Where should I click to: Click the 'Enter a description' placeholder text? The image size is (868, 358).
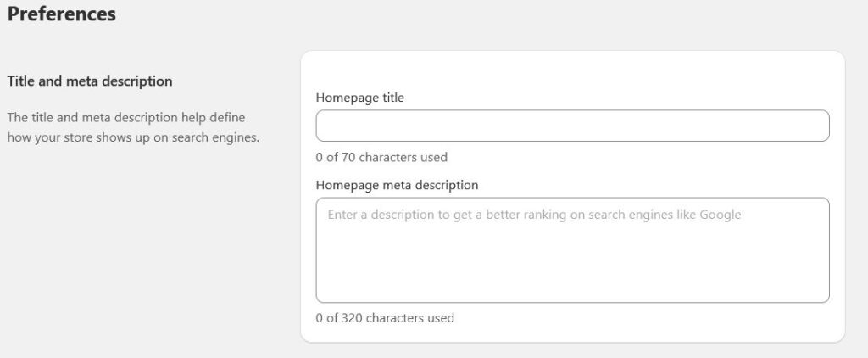(x=381, y=215)
